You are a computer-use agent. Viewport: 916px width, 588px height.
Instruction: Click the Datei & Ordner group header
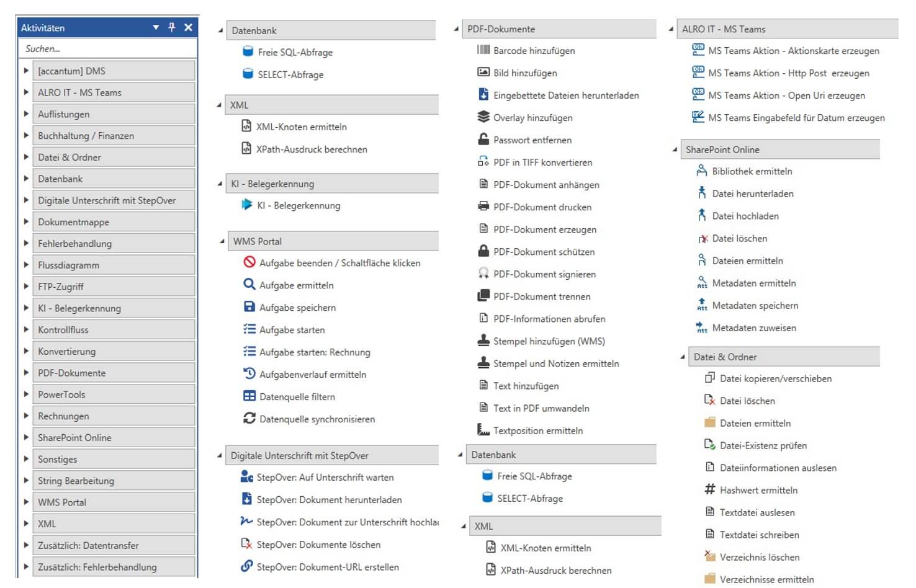click(784, 357)
